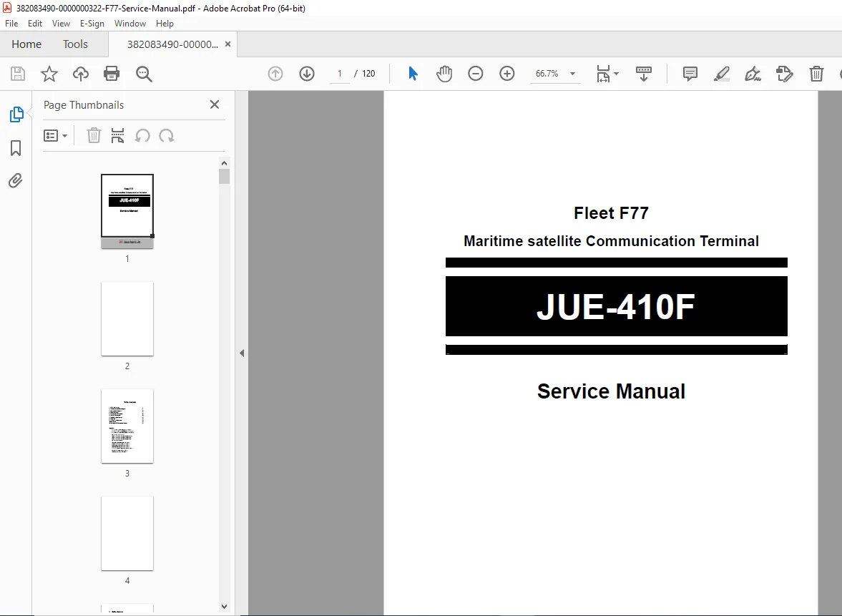Image resolution: width=842 pixels, height=616 pixels.
Task: Open the Attachments paperclip icon
Action: pos(16,180)
